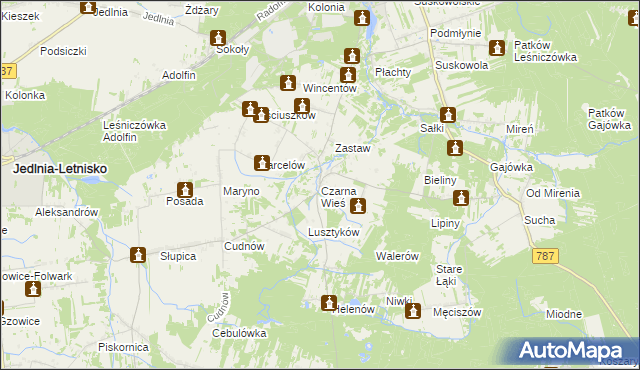Viewport: 640px width, 370px height.
Task: Click the Wincentów village label
Action: coord(330,88)
